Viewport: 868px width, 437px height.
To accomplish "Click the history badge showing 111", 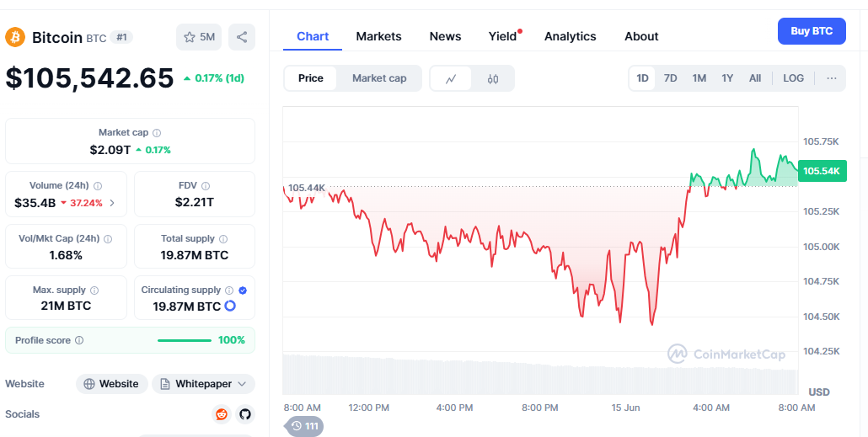I will click(x=304, y=426).
